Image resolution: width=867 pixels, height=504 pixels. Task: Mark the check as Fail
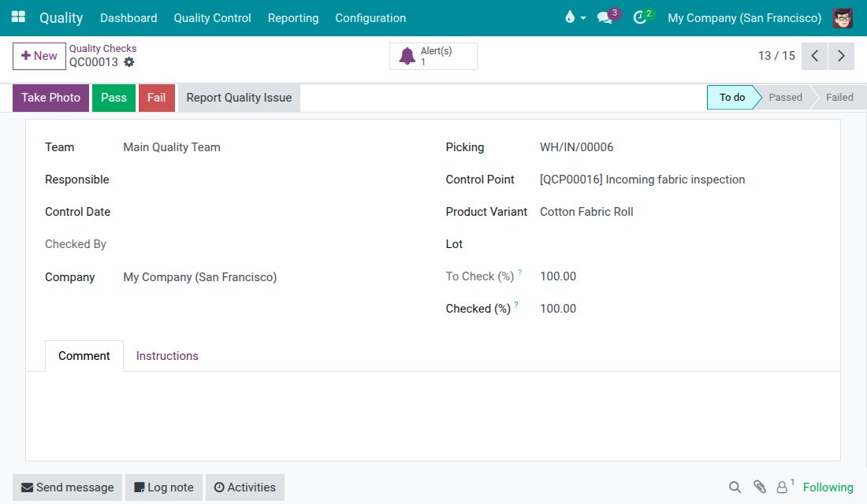click(x=157, y=98)
